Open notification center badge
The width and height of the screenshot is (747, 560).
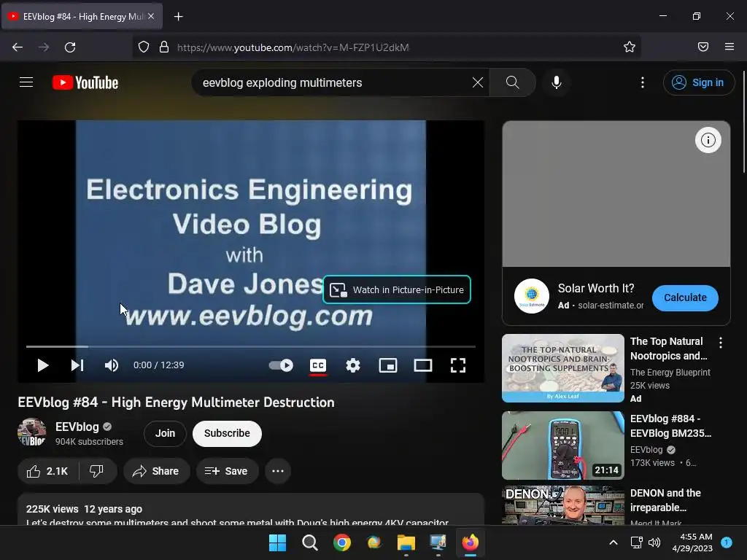(727, 542)
